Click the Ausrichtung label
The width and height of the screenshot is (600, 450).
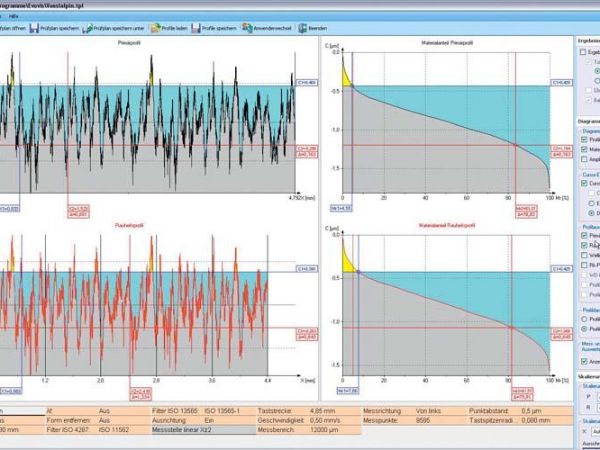click(169, 420)
